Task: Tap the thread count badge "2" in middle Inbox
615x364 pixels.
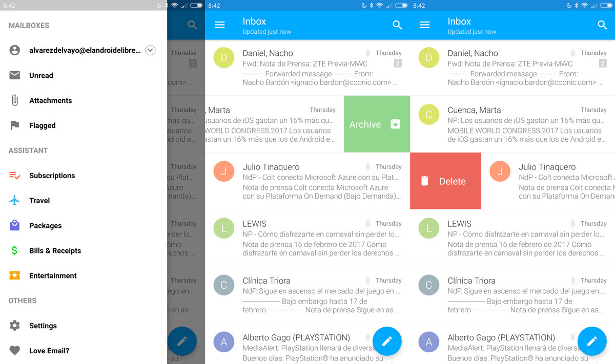Action: click(398, 63)
